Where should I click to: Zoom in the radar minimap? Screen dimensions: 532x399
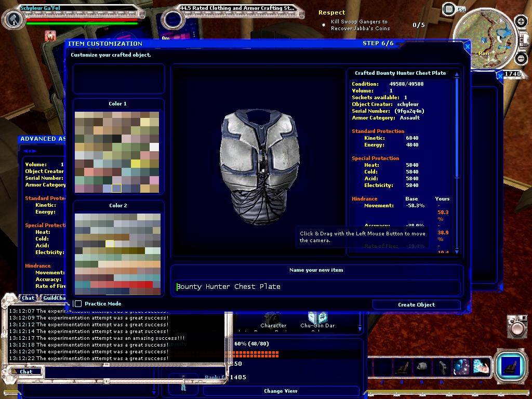click(x=521, y=22)
